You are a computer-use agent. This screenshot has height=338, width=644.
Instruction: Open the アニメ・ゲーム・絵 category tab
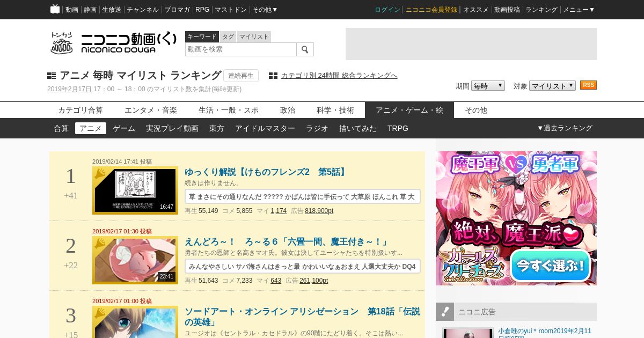[x=409, y=110]
